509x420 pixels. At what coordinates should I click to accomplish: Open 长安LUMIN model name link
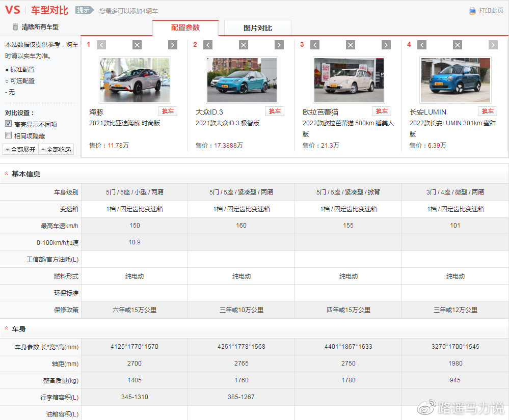pos(428,112)
